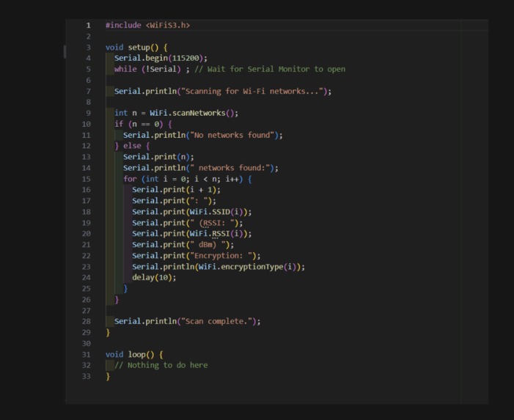Click Serial.print(WiFi.SSID(i)); line

192,212
